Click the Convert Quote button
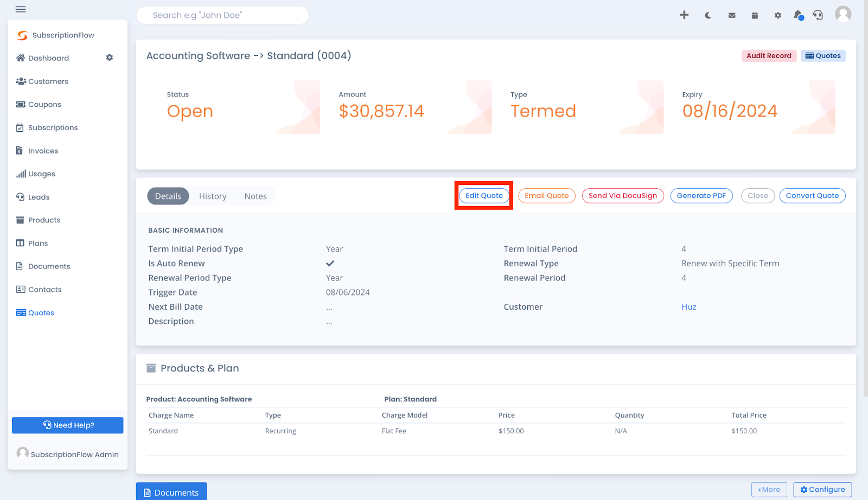 coord(812,196)
